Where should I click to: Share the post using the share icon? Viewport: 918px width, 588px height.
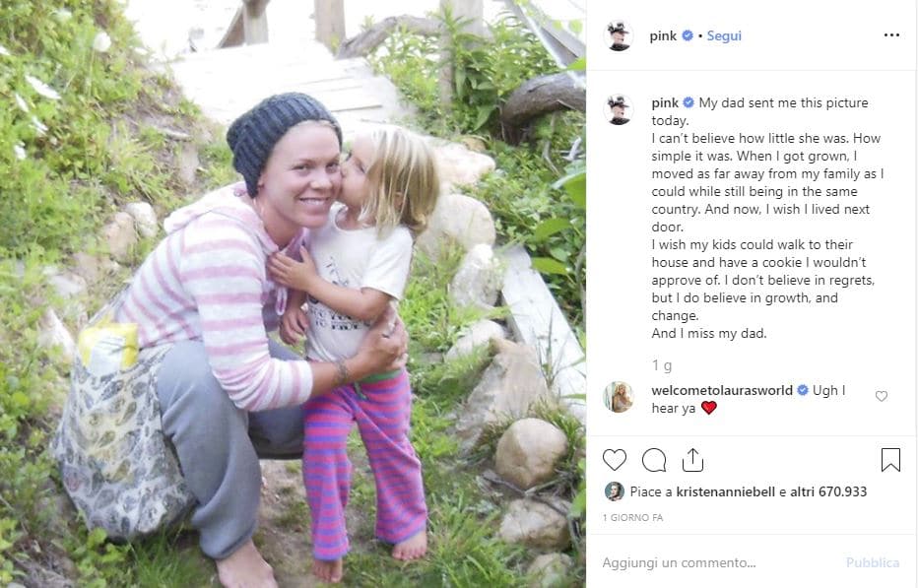coord(693,460)
